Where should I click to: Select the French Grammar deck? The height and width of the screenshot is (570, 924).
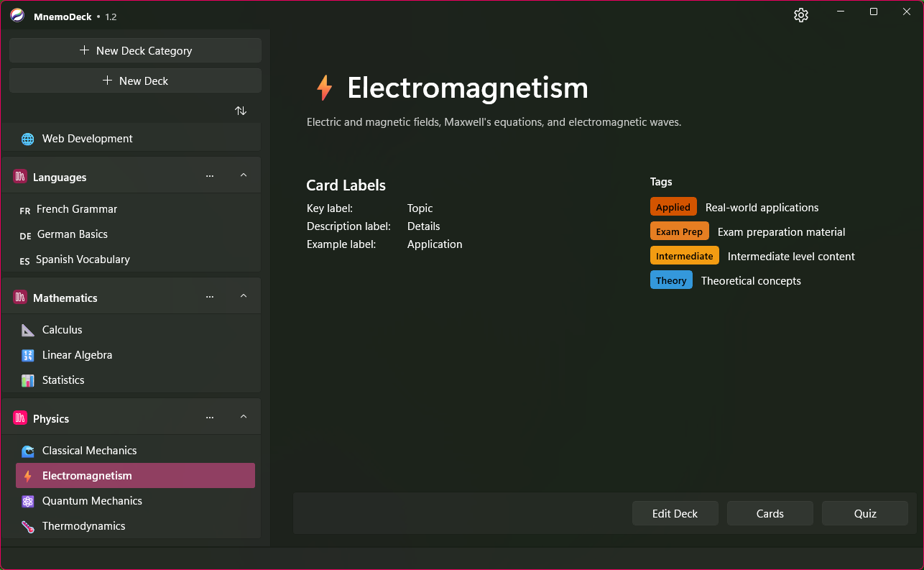click(x=76, y=209)
